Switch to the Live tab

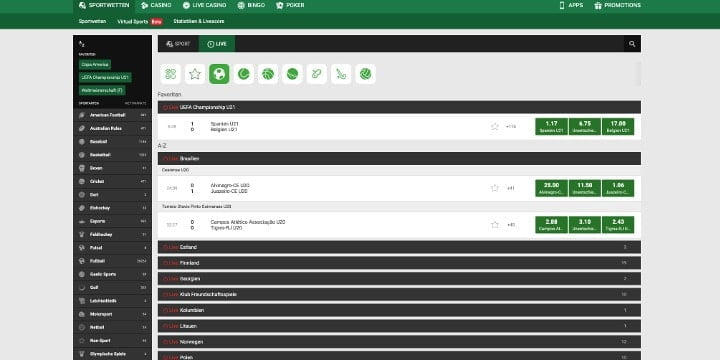tap(217, 44)
